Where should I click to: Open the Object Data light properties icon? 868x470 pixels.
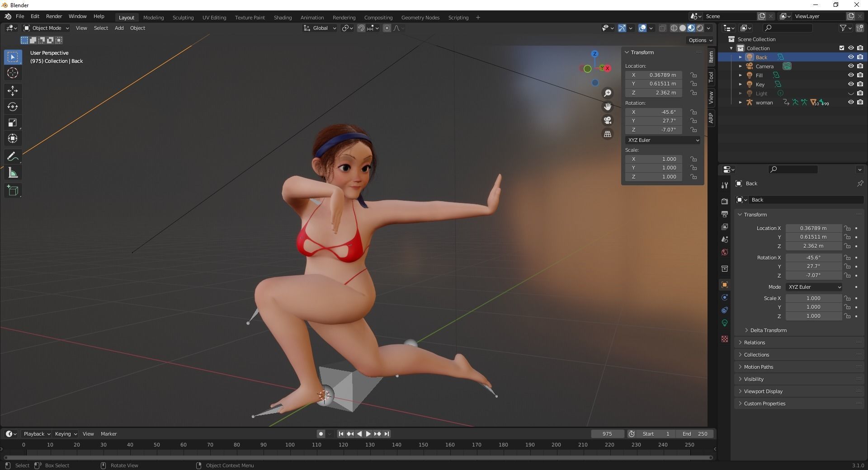pos(725,323)
